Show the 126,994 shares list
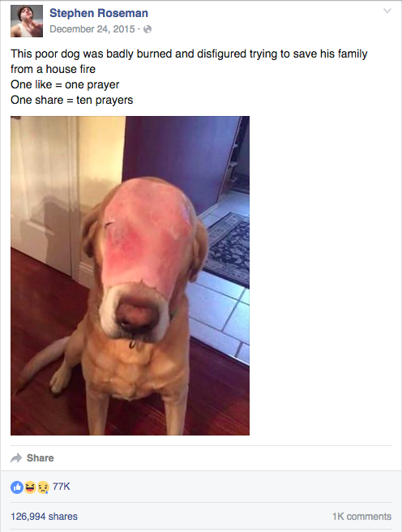The width and height of the screenshot is (402, 532). pos(44,517)
